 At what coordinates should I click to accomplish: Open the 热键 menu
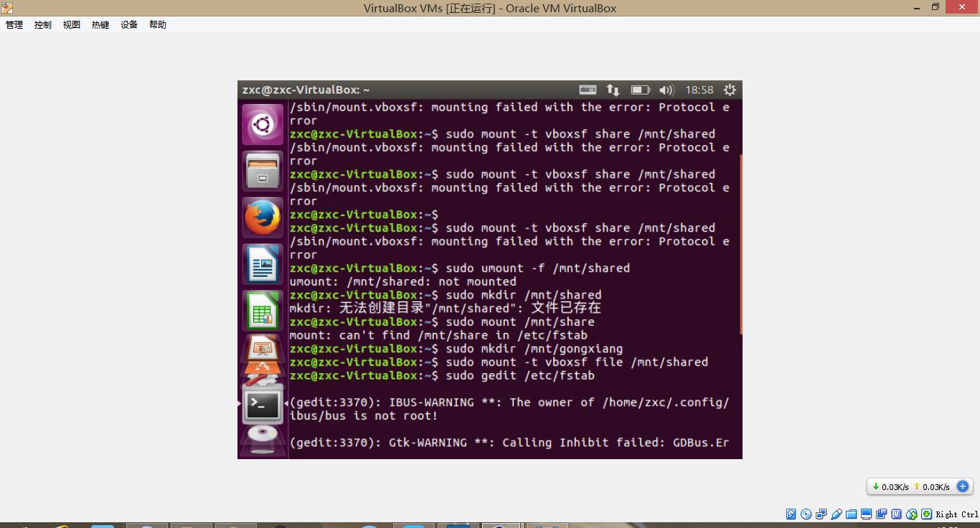point(100,24)
